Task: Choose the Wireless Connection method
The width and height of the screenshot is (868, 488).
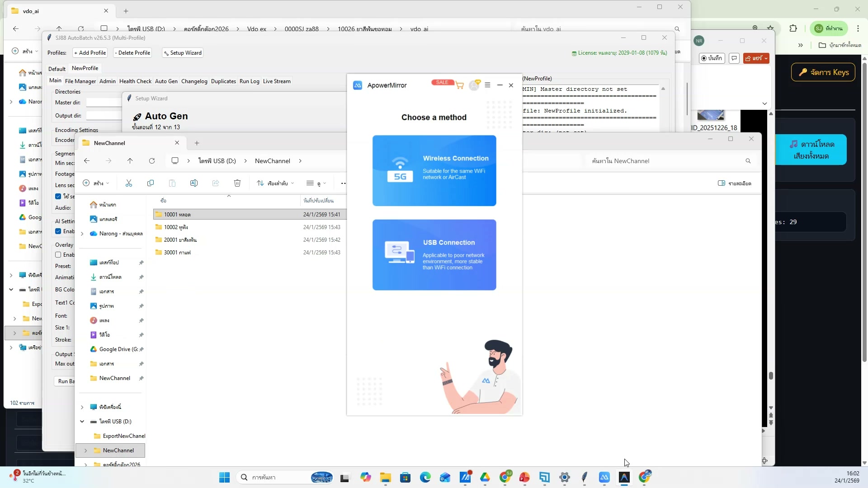Action: click(x=434, y=170)
